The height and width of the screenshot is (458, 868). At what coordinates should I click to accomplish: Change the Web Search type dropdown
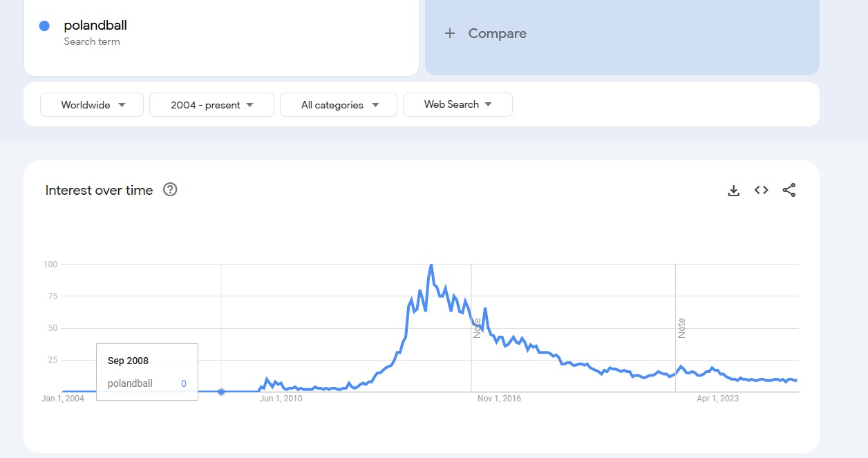coord(457,104)
